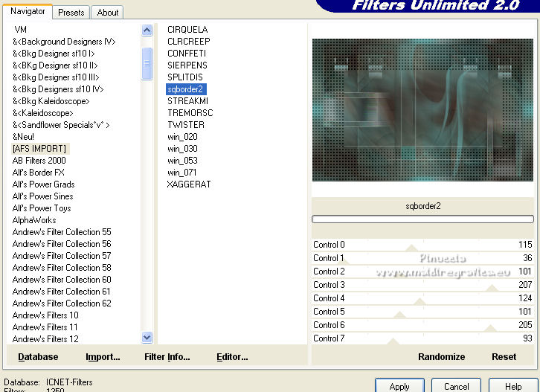
Task: Open Help
Action: [513, 387]
